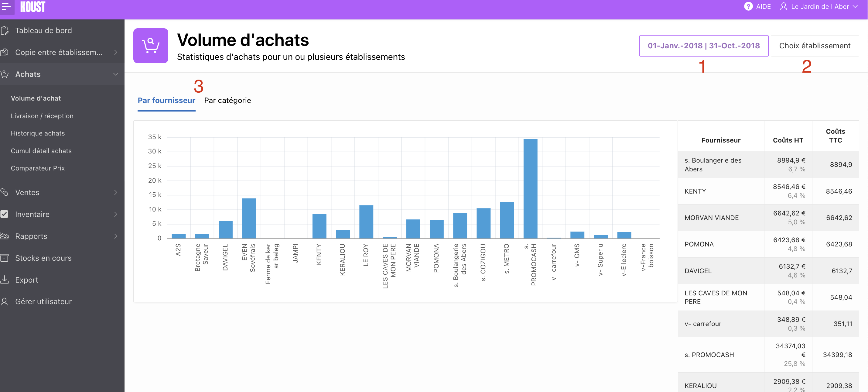Screen dimensions: 868x392
Task: Click the Choix établissement button
Action: click(x=815, y=46)
